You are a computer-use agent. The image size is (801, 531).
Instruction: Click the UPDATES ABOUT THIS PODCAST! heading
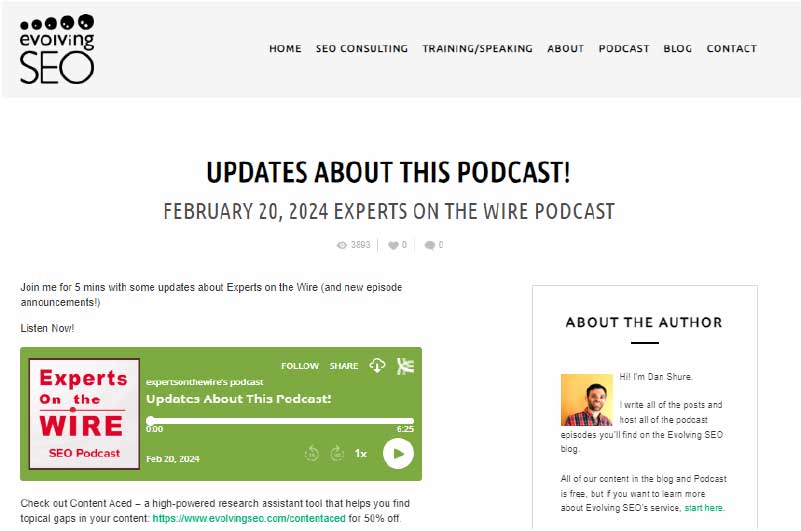(x=388, y=172)
